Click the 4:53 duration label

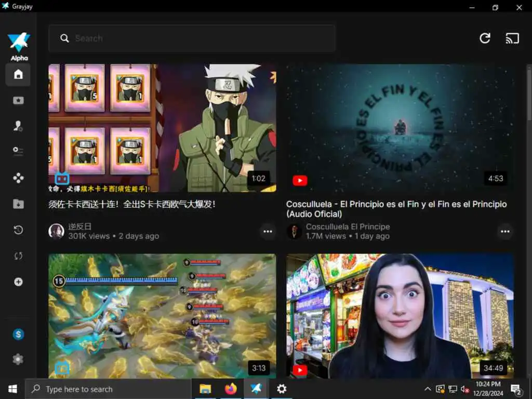coord(496,179)
